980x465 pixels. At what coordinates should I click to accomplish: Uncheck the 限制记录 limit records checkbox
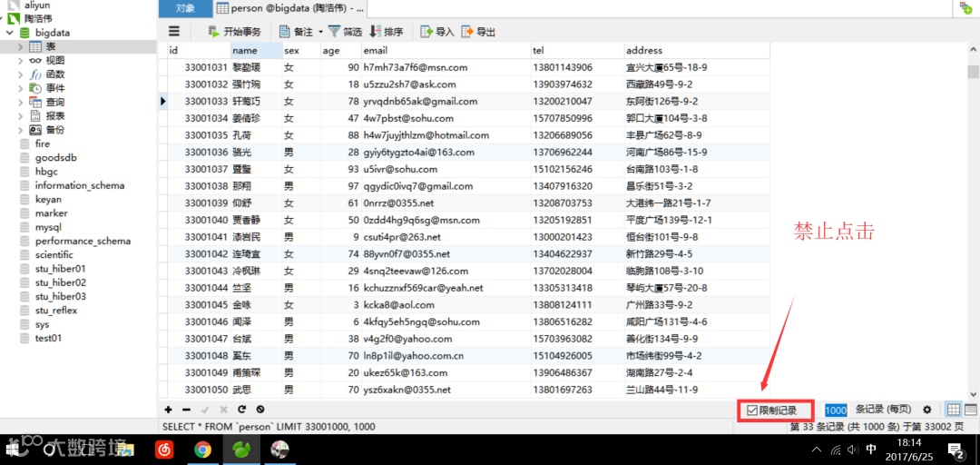[752, 411]
